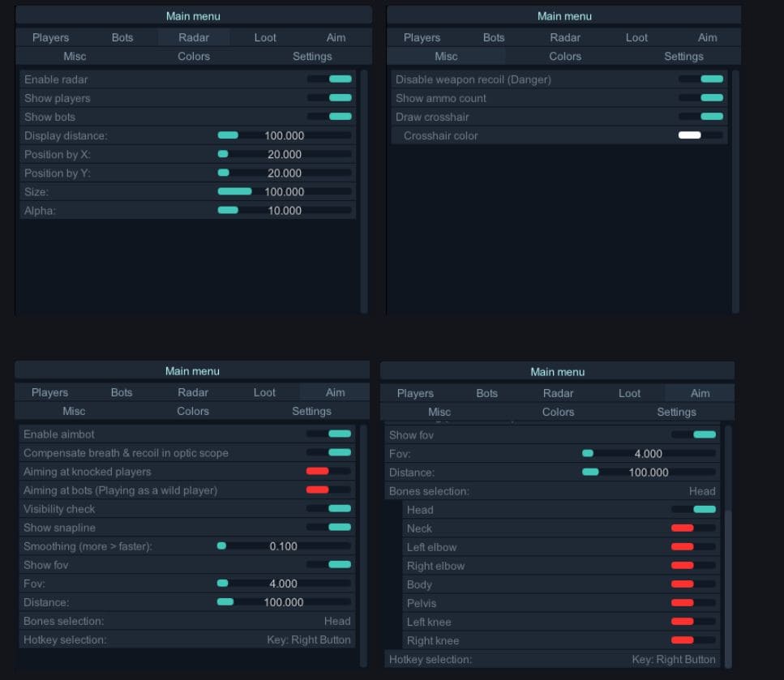Enable the Neck bone toggle

click(693, 528)
